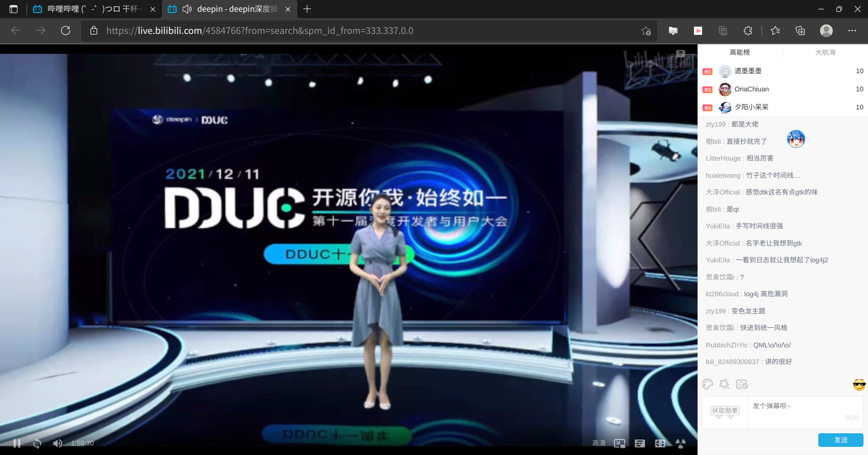
Task: Open the browser settings ellipsis menu
Action: pyautogui.click(x=852, y=31)
